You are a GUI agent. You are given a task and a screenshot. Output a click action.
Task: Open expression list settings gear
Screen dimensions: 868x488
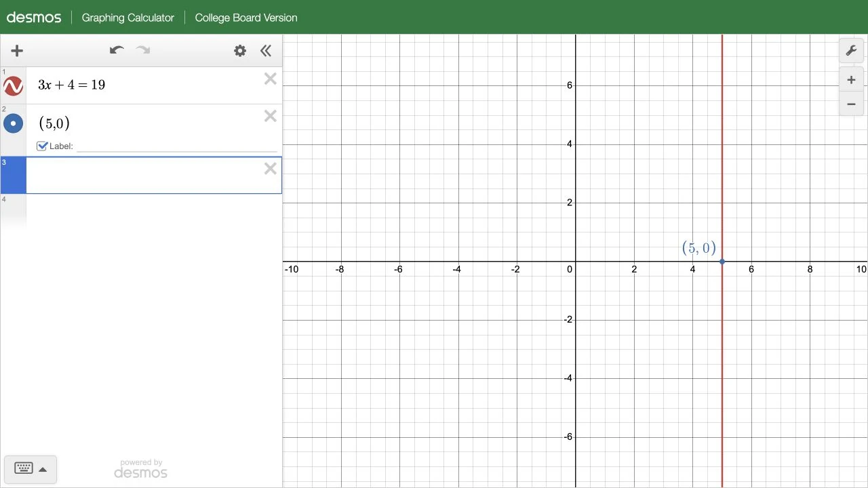(240, 50)
